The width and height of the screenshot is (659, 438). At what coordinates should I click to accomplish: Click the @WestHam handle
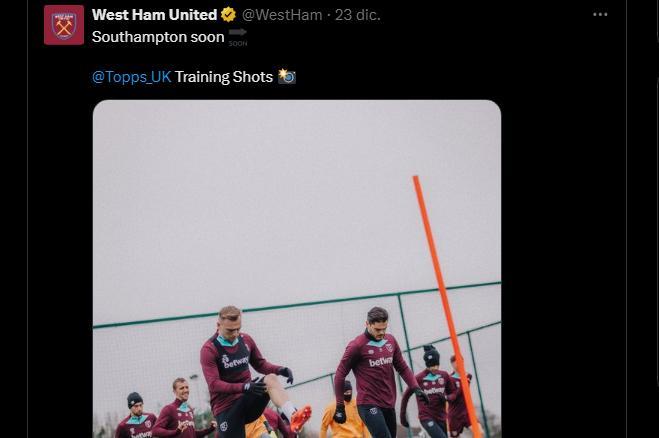coord(284,15)
